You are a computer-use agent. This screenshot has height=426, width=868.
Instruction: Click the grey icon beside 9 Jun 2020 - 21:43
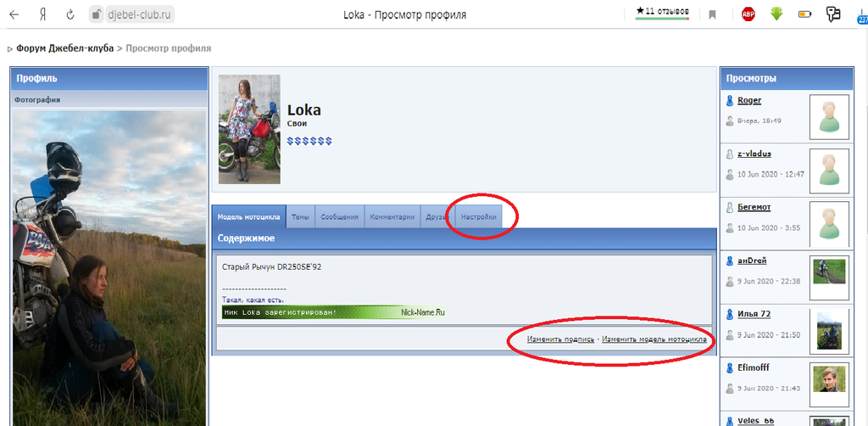click(x=730, y=388)
